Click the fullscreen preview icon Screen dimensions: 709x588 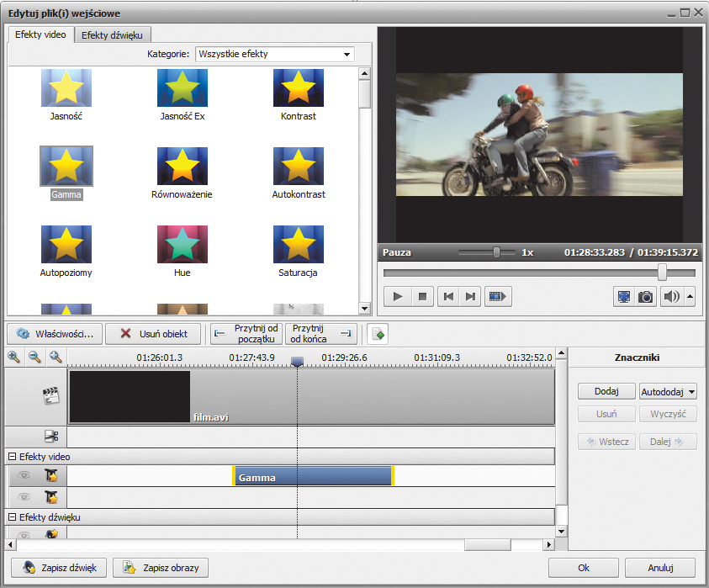pyautogui.click(x=623, y=296)
